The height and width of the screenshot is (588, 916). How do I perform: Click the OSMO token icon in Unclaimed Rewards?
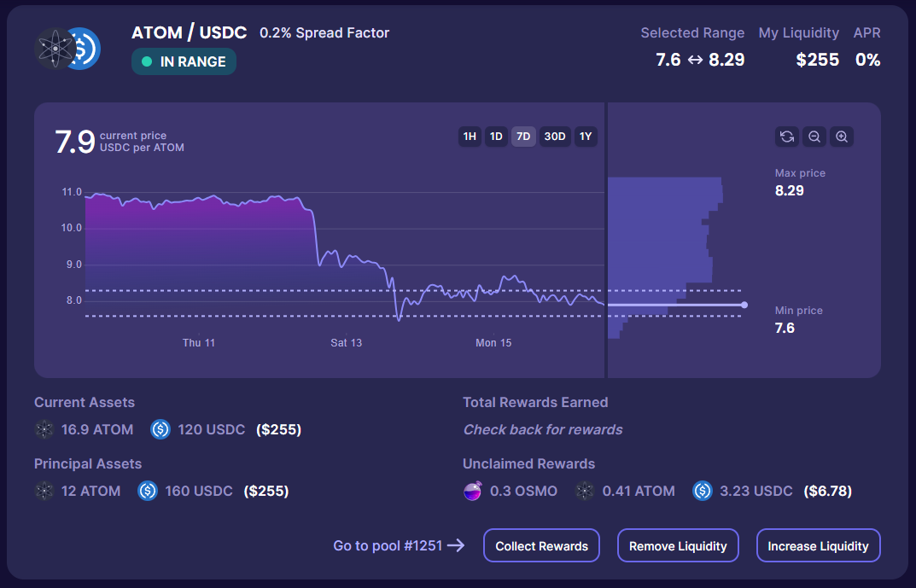(473, 491)
